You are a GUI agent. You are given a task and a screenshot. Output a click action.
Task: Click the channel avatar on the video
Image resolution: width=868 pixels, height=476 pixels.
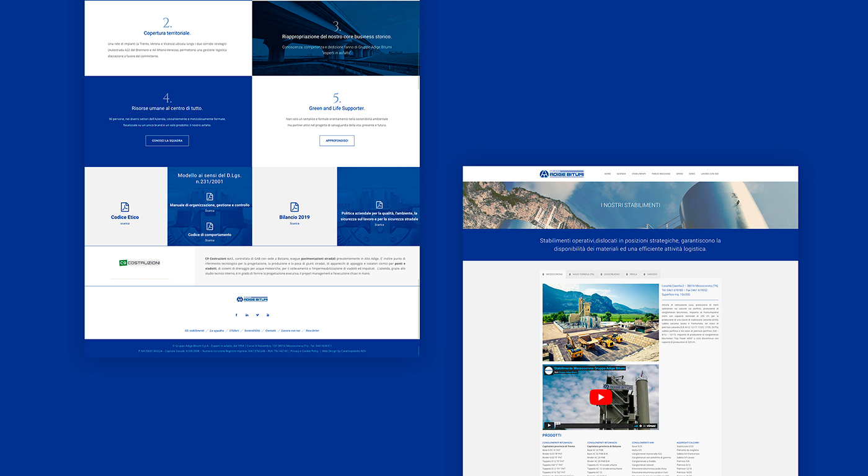pos(549,370)
